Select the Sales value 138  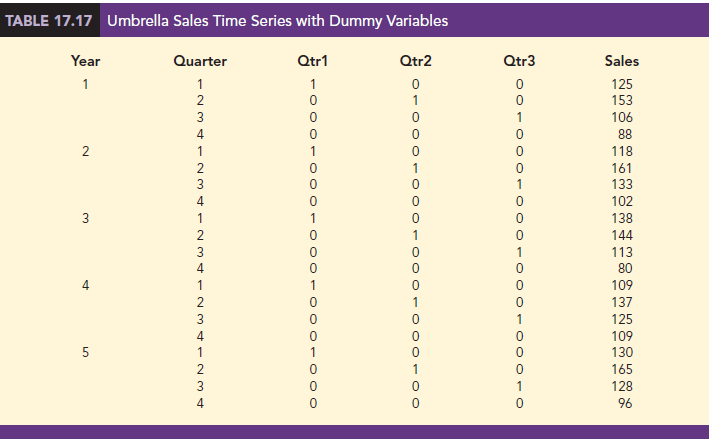coord(622,218)
